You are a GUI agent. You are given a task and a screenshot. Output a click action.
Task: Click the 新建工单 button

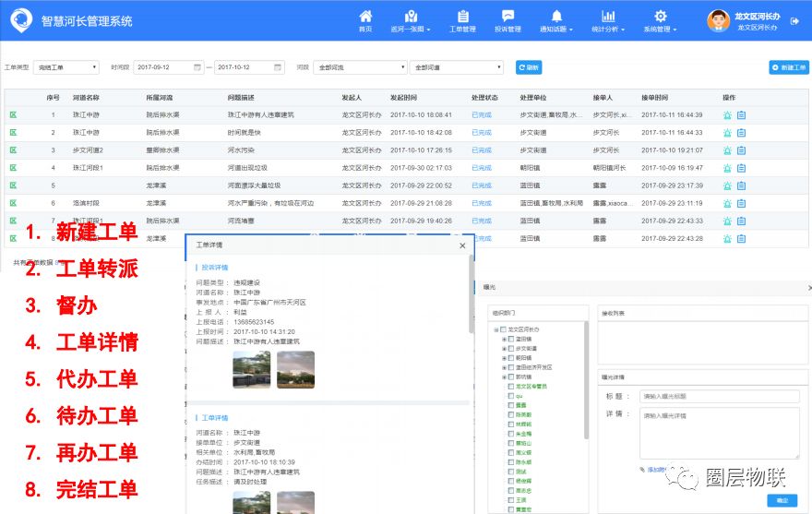pos(789,67)
